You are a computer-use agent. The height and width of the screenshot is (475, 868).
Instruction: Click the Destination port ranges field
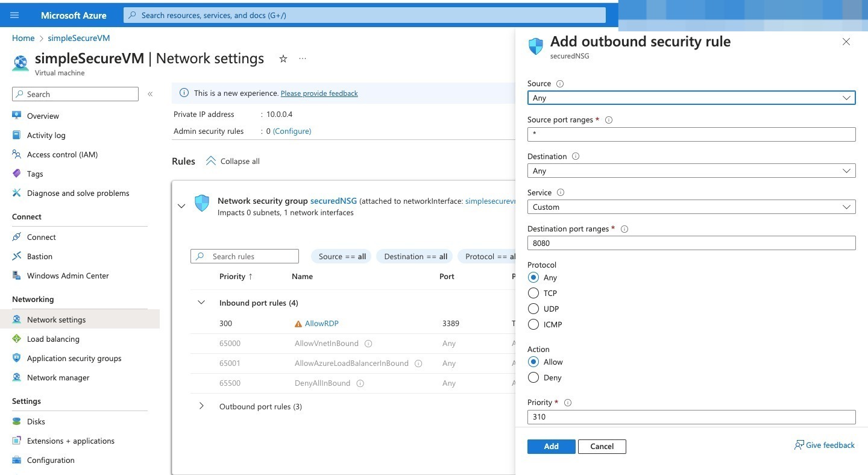tap(691, 243)
